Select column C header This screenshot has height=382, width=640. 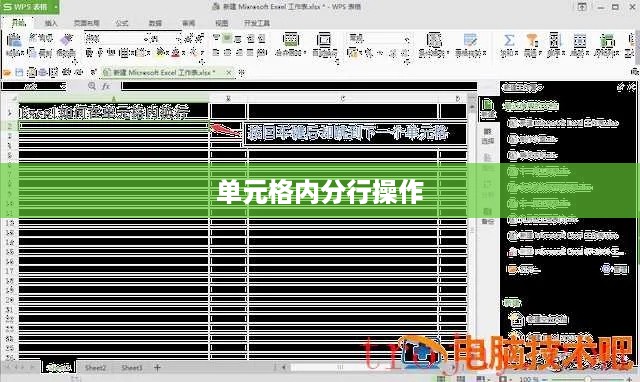click(343, 98)
